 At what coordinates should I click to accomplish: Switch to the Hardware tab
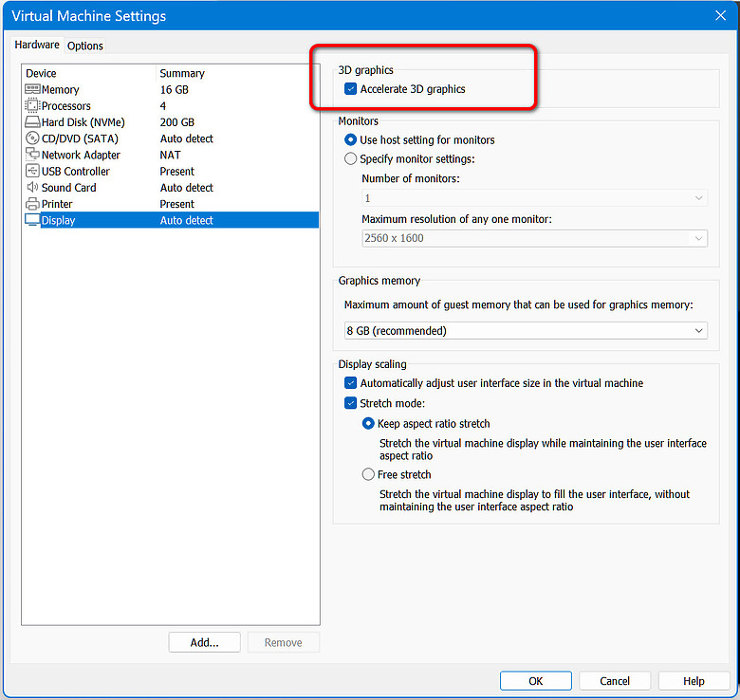(37, 45)
